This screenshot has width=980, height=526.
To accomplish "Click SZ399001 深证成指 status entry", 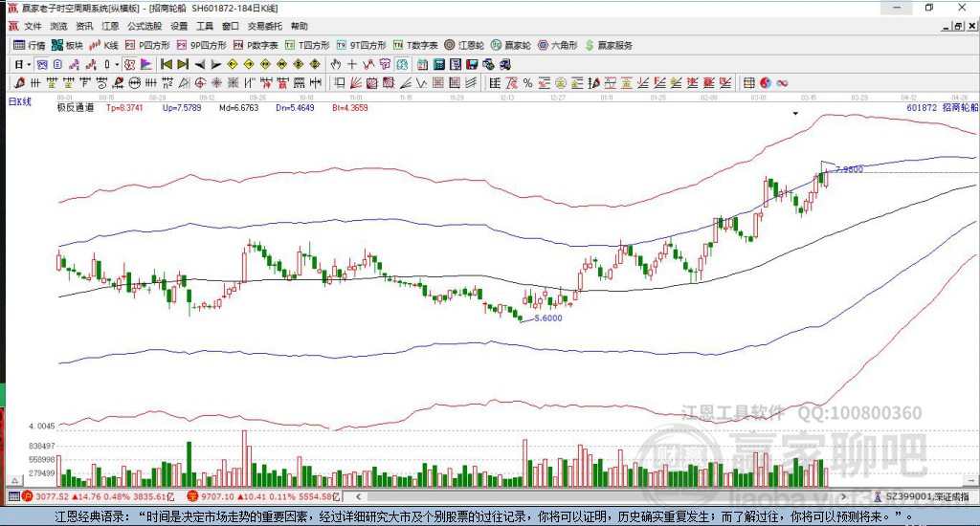I will [x=922, y=496].
